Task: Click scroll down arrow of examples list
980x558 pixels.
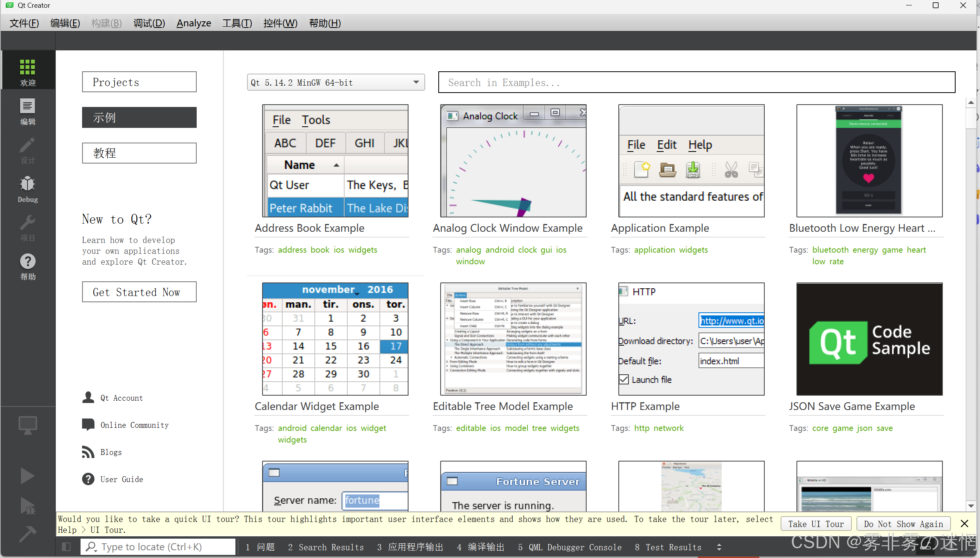Action: 971,506
